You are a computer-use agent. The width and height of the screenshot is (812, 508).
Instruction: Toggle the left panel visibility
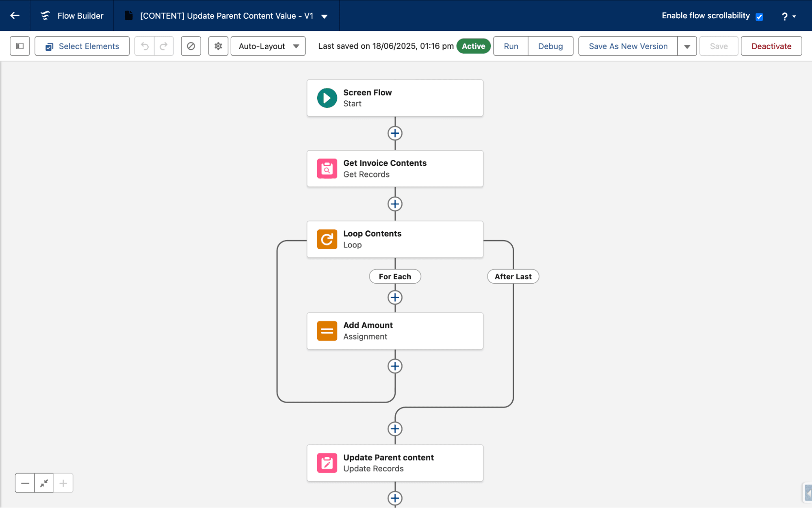pos(19,46)
